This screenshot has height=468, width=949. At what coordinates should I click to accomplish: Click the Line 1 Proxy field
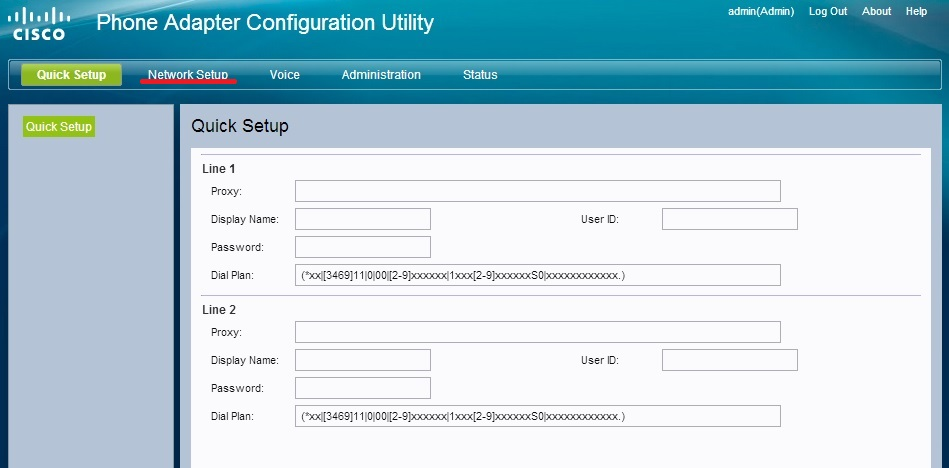point(538,191)
